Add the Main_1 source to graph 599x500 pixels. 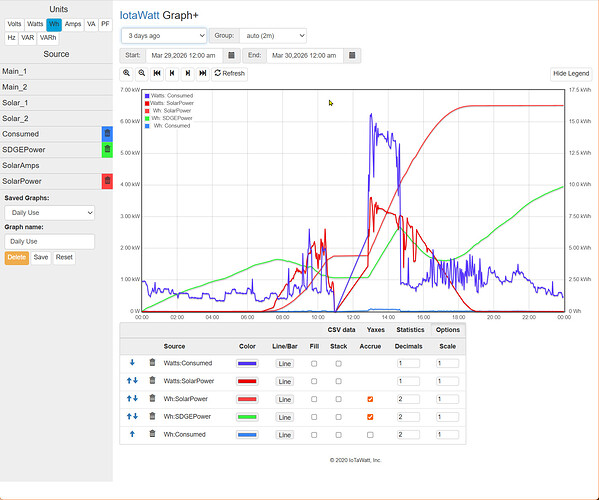pos(56,71)
